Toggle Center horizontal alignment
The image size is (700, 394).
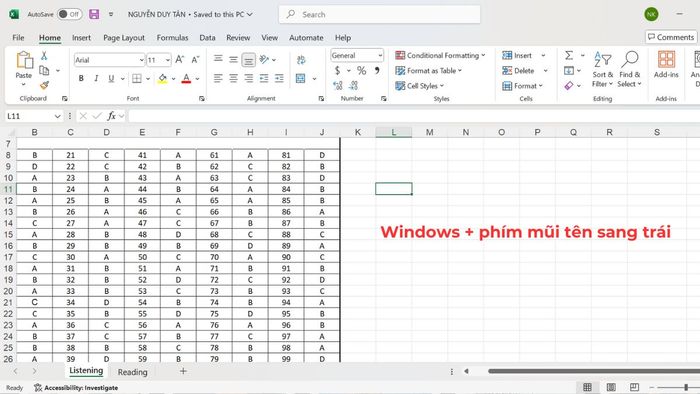pyautogui.click(x=233, y=79)
